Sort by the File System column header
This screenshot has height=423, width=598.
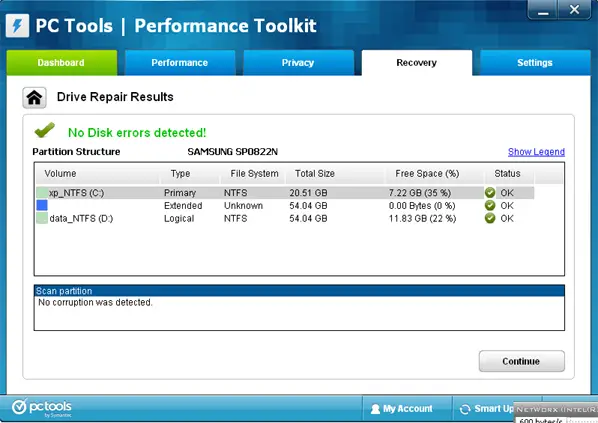(254, 174)
